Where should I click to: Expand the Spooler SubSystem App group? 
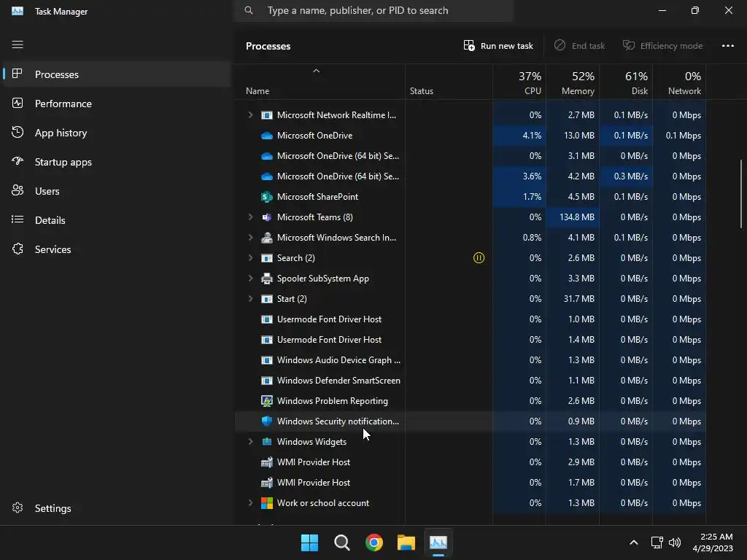coord(250,279)
